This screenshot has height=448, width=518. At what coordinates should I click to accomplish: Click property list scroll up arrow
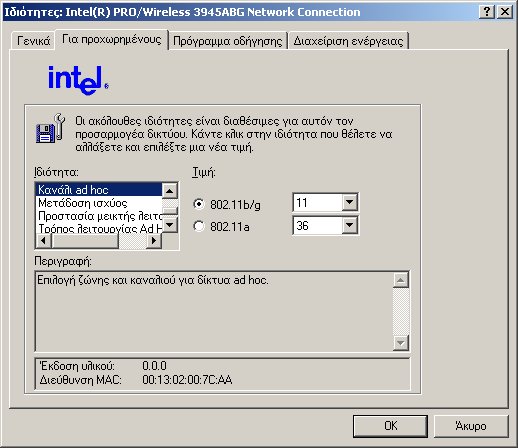click(170, 191)
